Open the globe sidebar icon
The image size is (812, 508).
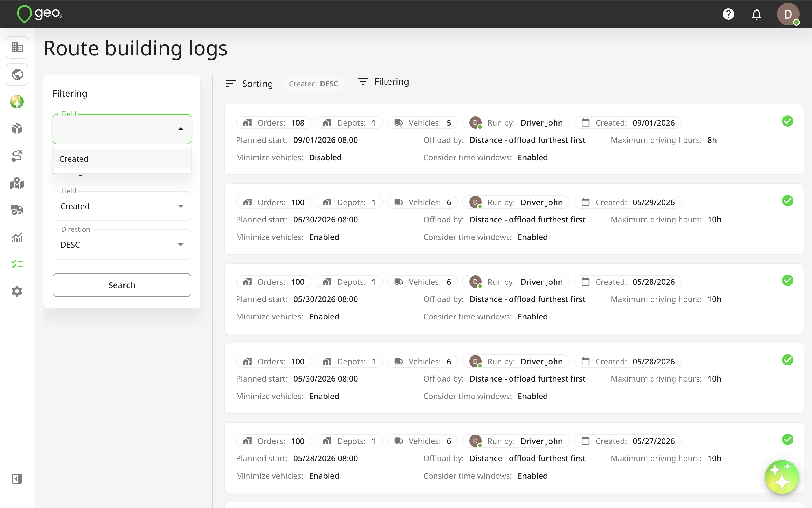point(17,75)
